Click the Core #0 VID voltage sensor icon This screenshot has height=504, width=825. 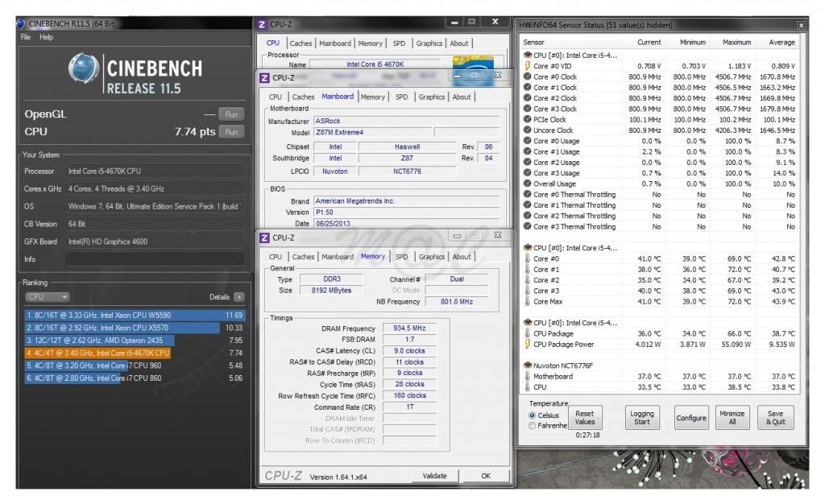point(527,66)
